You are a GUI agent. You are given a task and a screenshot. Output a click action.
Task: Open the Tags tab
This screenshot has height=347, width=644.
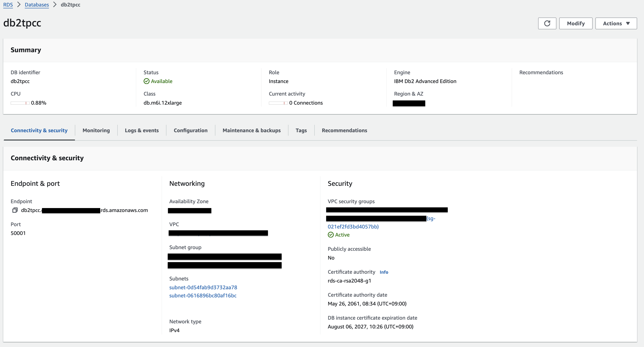click(301, 130)
